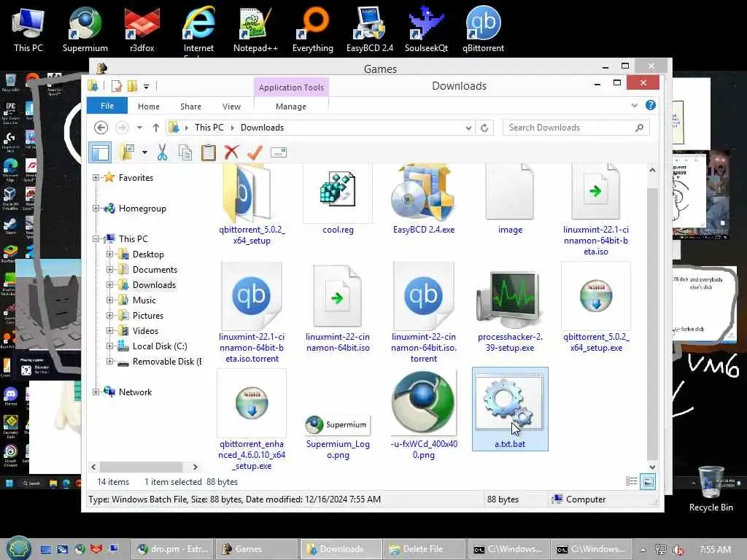Open the Share ribbon tab

pos(190,106)
